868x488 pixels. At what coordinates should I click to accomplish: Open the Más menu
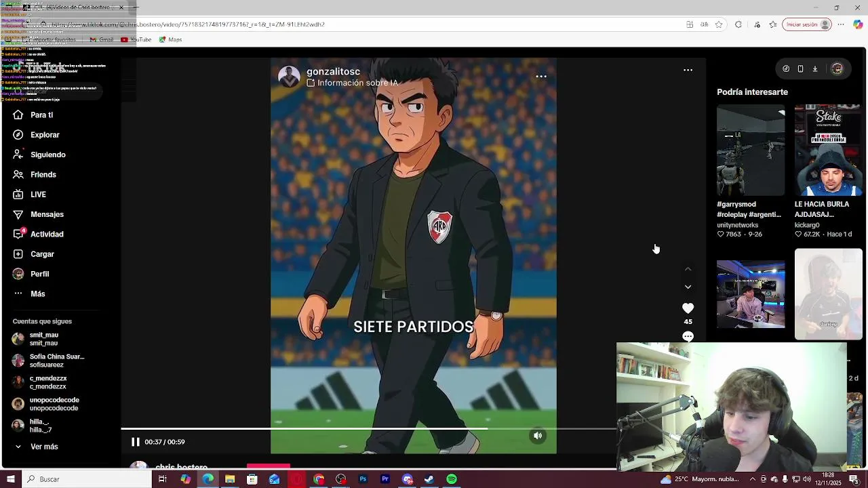(28, 293)
